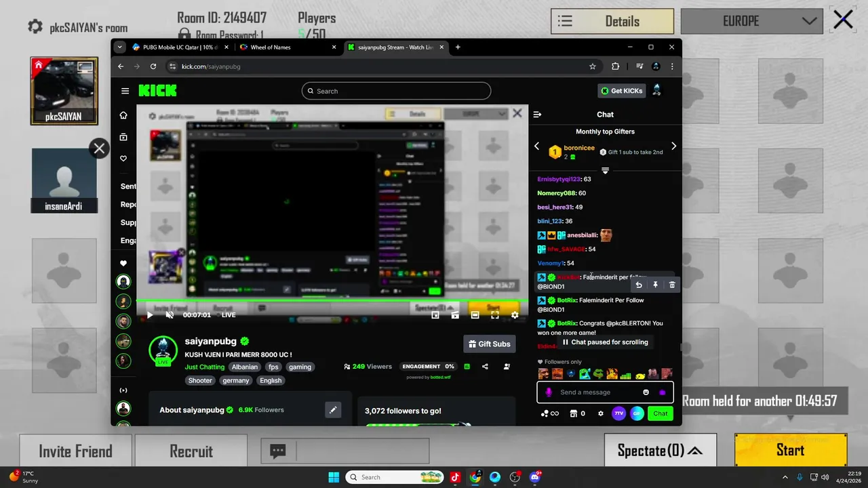
Task: Open Windows Start menu
Action: pyautogui.click(x=334, y=477)
